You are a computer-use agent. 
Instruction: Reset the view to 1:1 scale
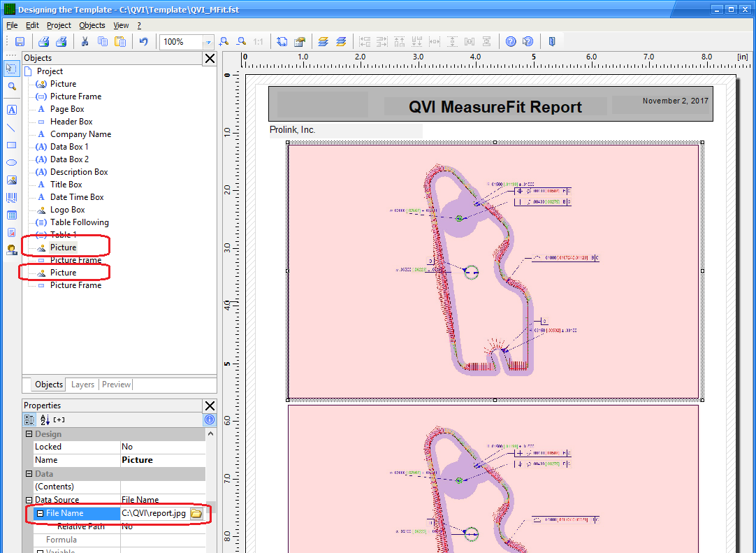pyautogui.click(x=259, y=42)
